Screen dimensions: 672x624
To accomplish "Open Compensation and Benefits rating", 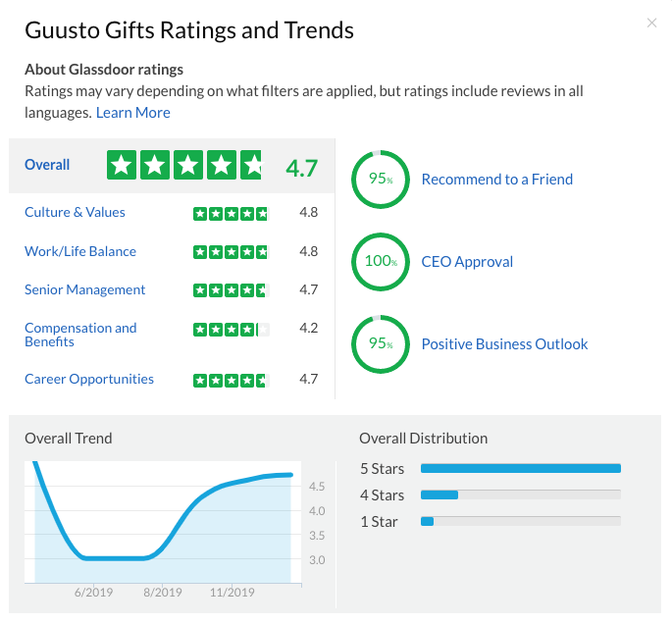I will (x=80, y=335).
